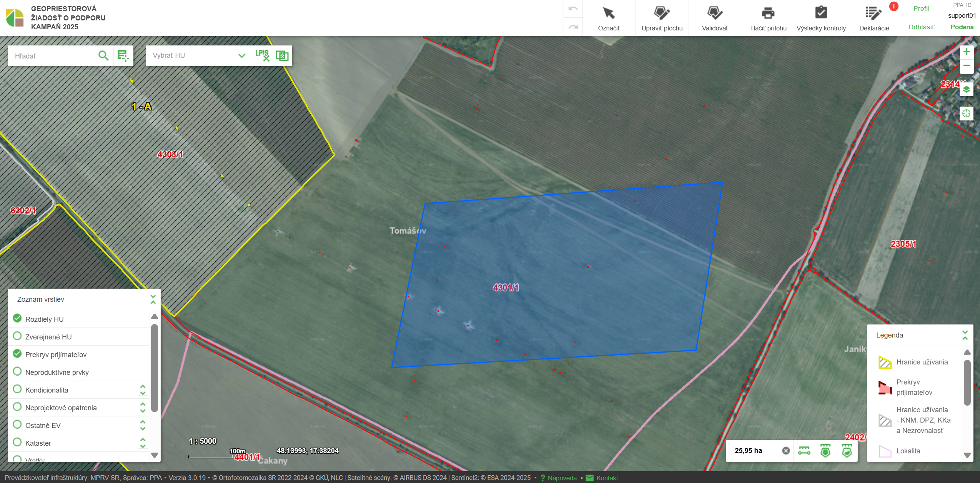
Task: Zoom in the map with plus
Action: (x=966, y=52)
